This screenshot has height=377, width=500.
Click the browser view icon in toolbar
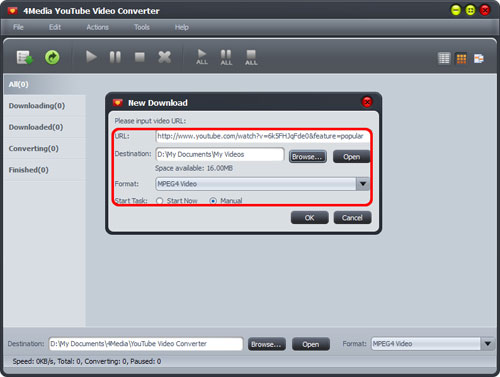pyautogui.click(x=479, y=59)
